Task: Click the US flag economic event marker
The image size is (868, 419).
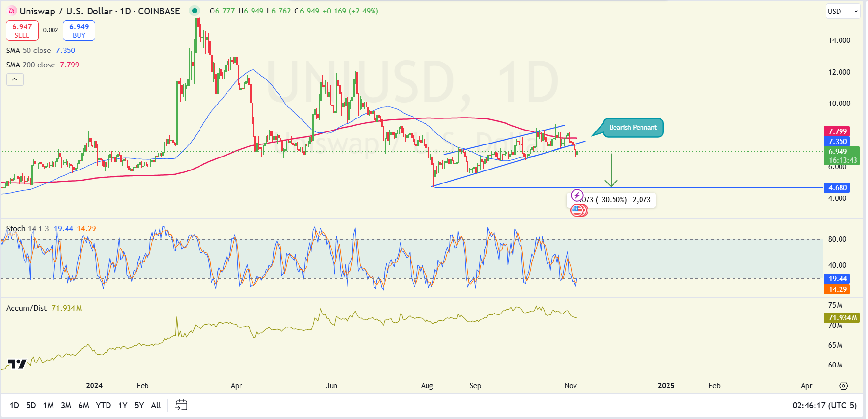Action: click(579, 210)
